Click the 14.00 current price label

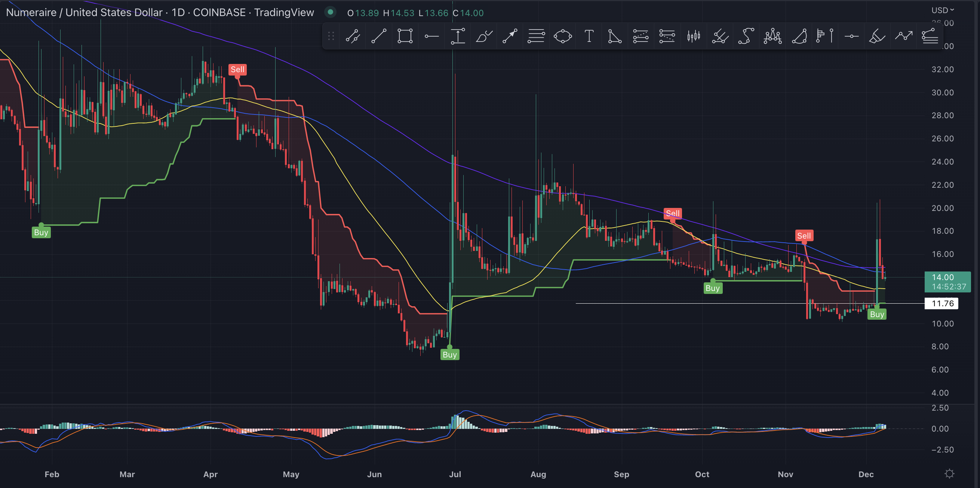(947, 282)
